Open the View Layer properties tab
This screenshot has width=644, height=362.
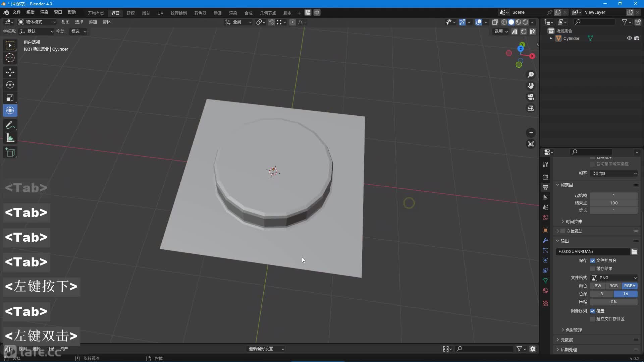[545, 197]
